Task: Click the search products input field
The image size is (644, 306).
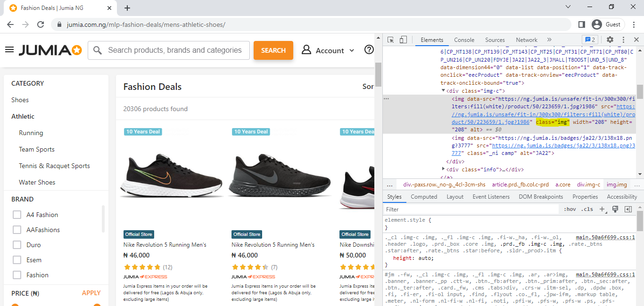Action: click(169, 50)
